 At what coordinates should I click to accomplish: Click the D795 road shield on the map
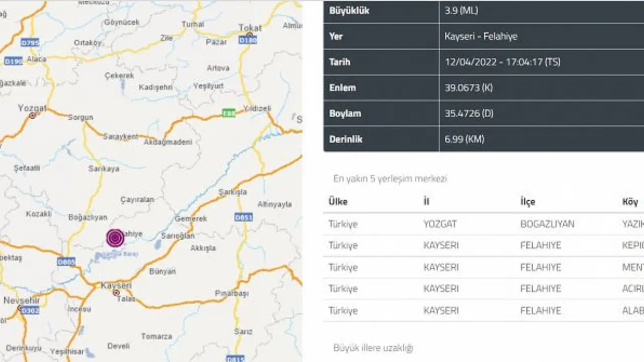[31, 42]
